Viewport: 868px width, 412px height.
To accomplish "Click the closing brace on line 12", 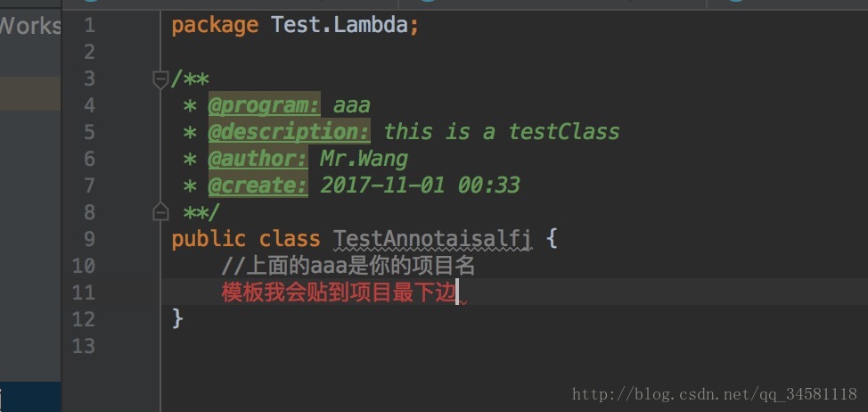I will [177, 318].
